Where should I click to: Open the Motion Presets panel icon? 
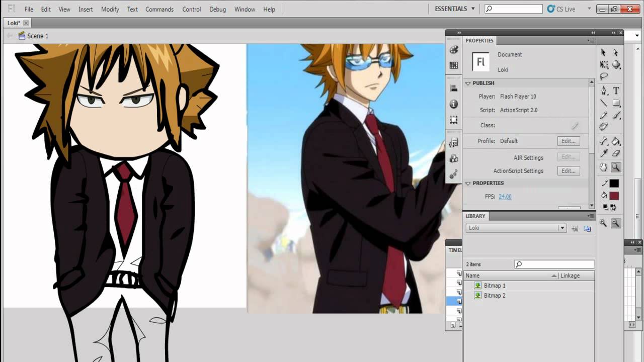[454, 174]
